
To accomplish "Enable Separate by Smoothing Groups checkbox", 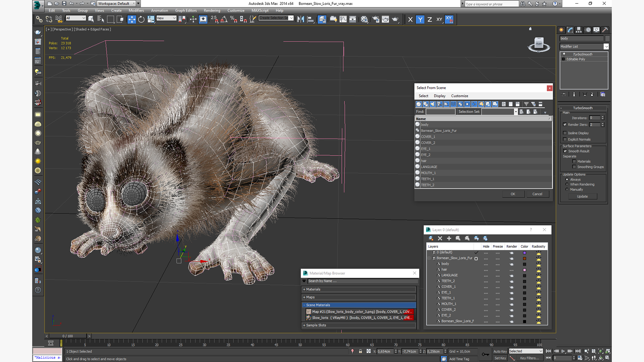I will pos(574,167).
